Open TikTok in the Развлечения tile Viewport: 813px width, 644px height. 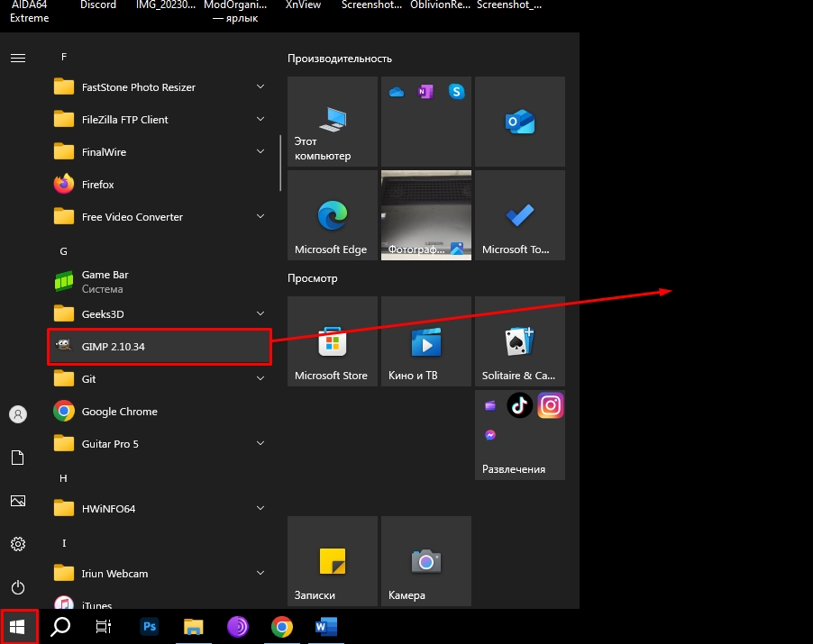[x=519, y=405]
